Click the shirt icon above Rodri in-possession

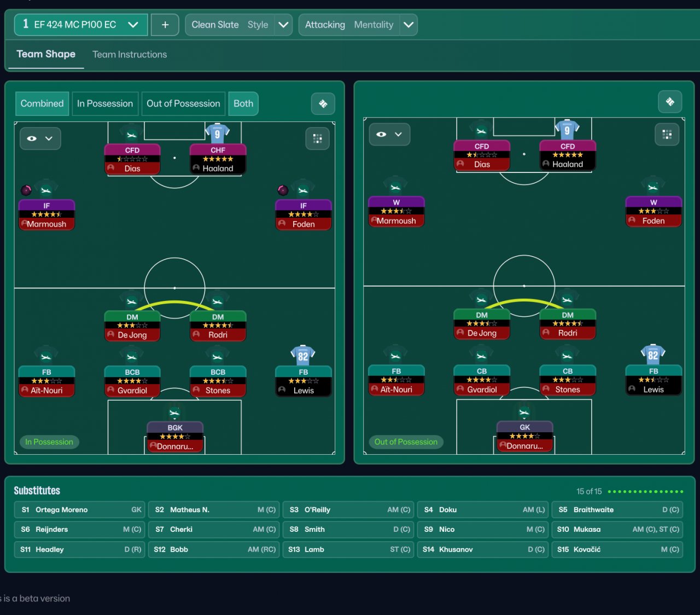(218, 301)
